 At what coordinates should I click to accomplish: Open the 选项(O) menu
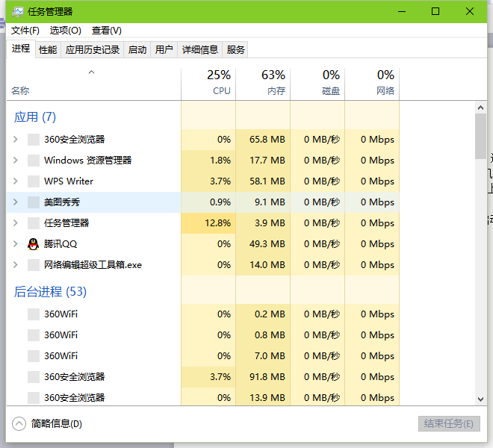[x=66, y=31]
